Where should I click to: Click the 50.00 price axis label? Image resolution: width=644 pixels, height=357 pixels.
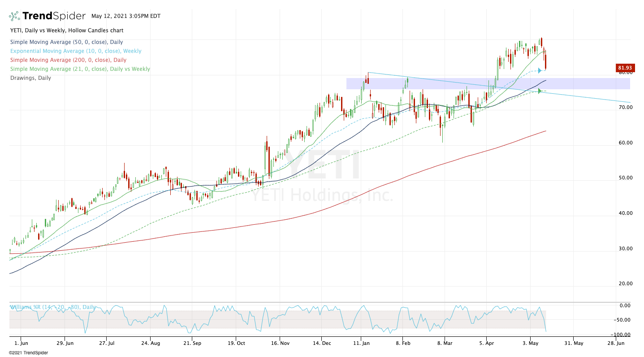tap(625, 178)
